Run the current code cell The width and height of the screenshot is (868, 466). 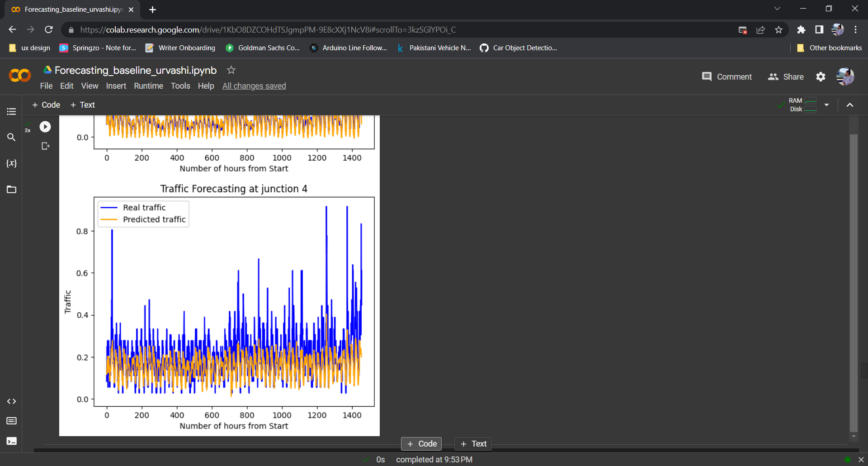(45, 127)
